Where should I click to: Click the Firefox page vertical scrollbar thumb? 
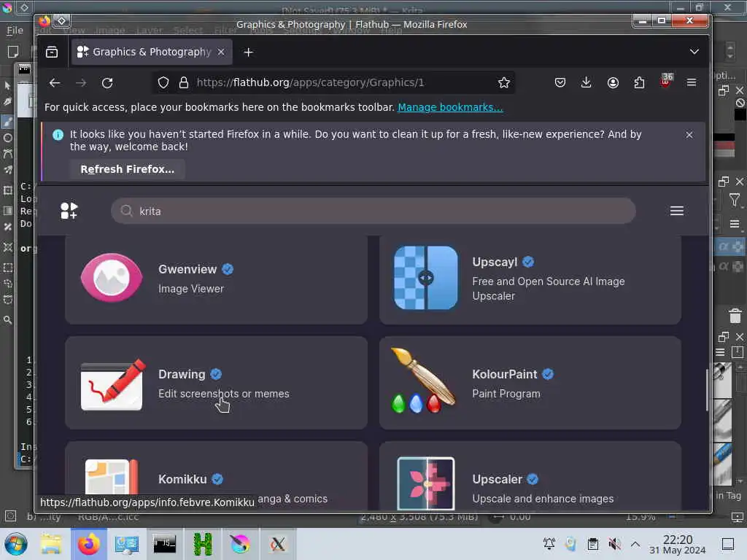click(707, 389)
